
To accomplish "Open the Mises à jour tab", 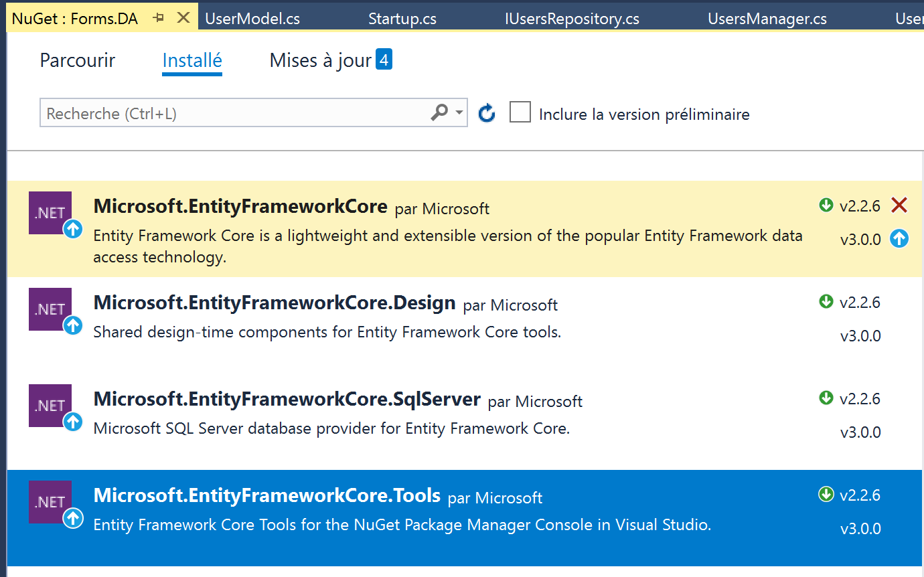I will [x=321, y=60].
